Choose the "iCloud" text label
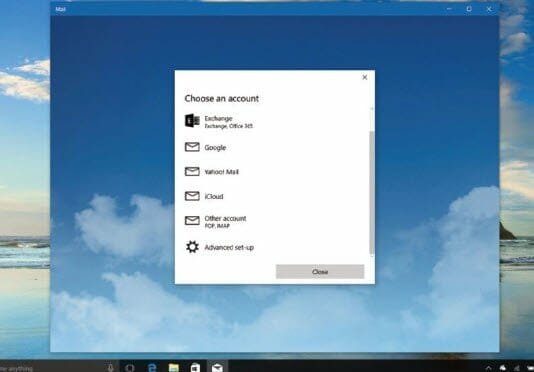 (214, 196)
